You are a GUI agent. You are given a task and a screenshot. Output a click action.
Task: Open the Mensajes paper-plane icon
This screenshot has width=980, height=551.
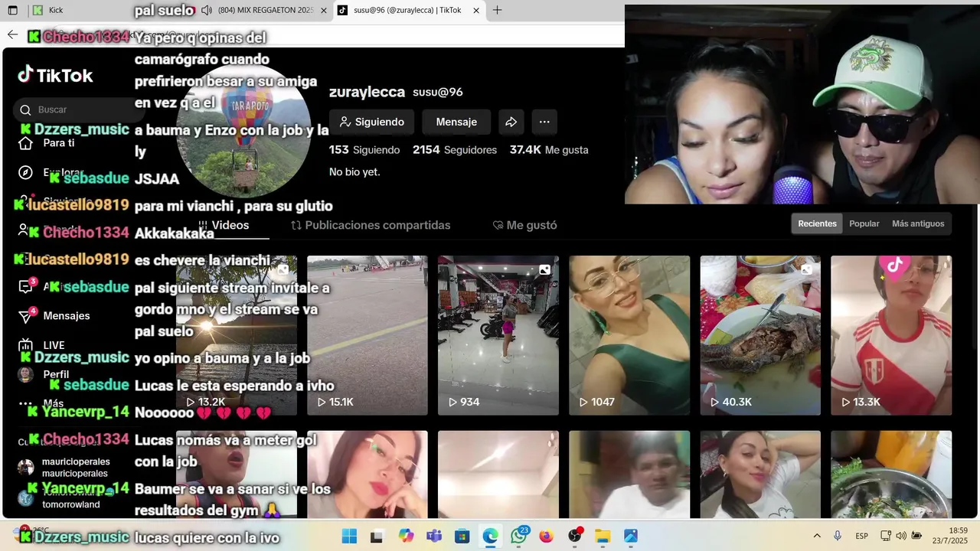pyautogui.click(x=25, y=315)
